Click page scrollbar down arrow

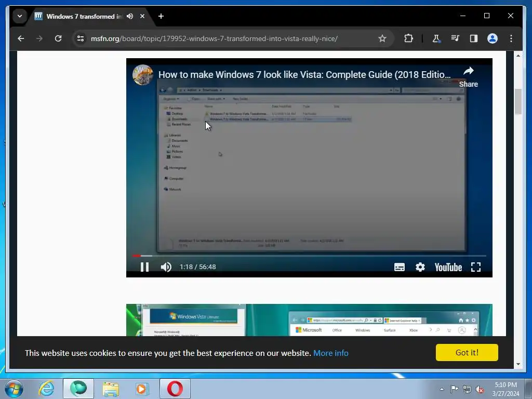coord(518,364)
